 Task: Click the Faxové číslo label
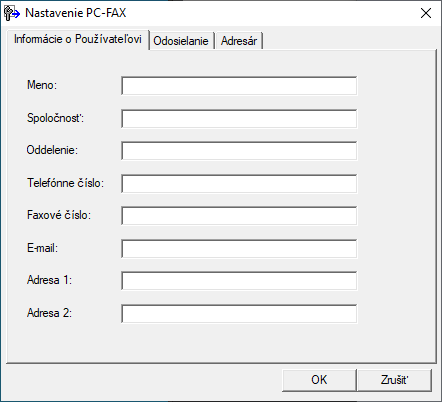pos(59,215)
